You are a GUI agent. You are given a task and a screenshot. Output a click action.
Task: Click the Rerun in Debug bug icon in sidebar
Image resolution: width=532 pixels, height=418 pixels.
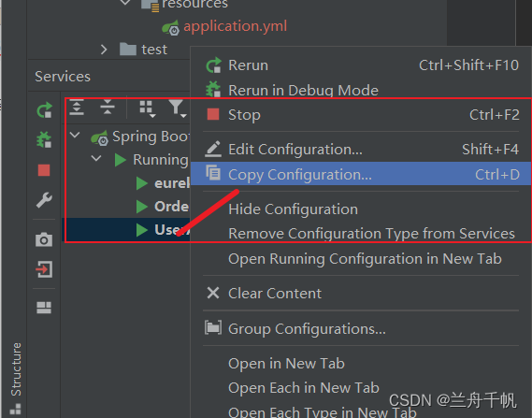(x=44, y=139)
